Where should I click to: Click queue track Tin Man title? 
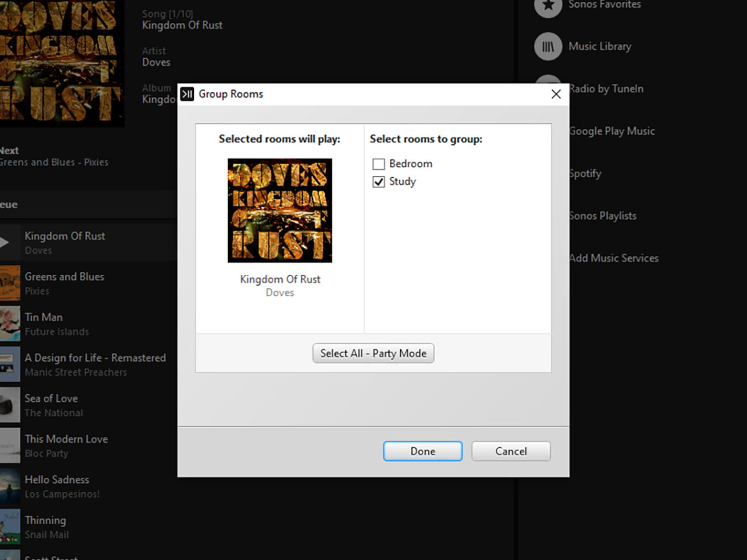coord(43,317)
